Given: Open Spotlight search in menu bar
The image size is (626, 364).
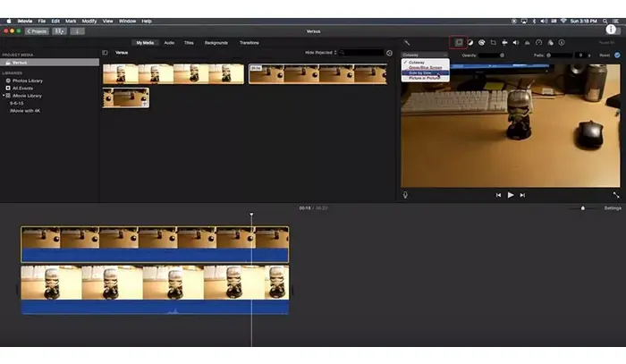Looking at the screenshot, I should coord(605,21).
